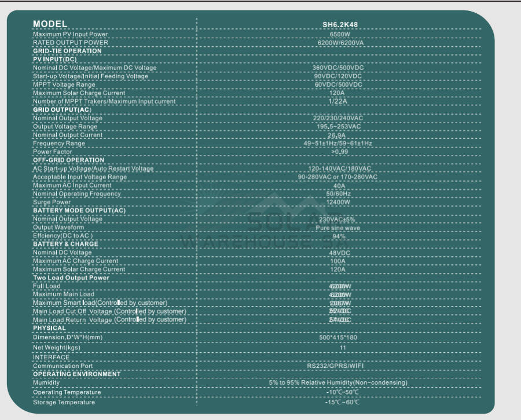
Task: Select the SH6.2K48 model name
Action: (x=338, y=25)
